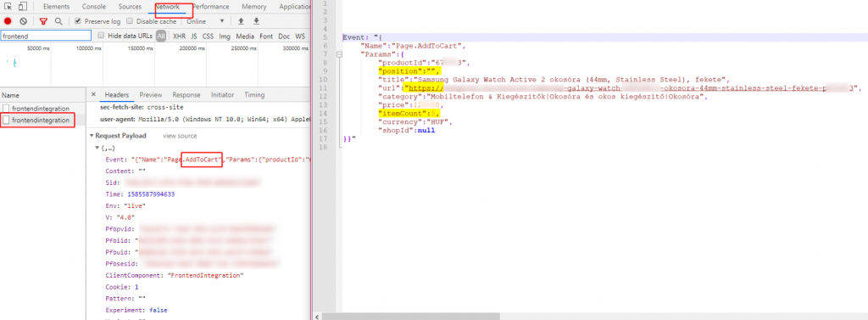This screenshot has width=868, height=320.
Task: Filter requests by WS type
Action: pos(300,36)
